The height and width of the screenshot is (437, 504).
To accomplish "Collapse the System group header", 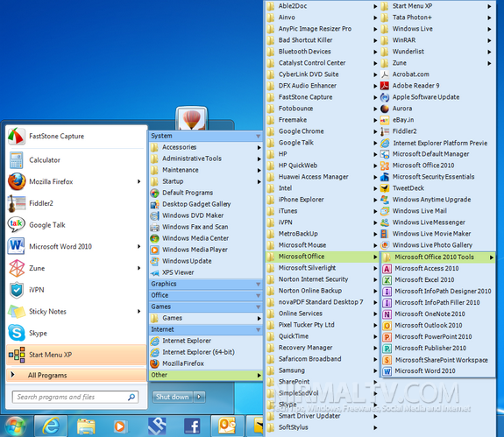I will point(206,136).
